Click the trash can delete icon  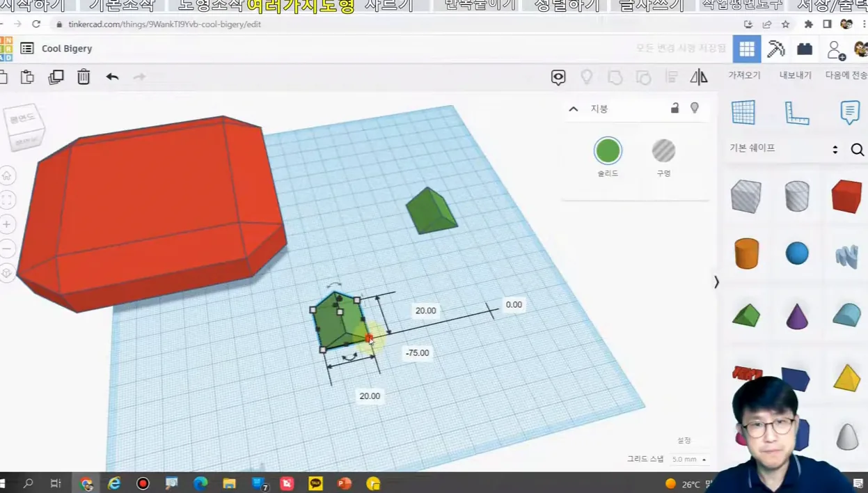pyautogui.click(x=84, y=77)
